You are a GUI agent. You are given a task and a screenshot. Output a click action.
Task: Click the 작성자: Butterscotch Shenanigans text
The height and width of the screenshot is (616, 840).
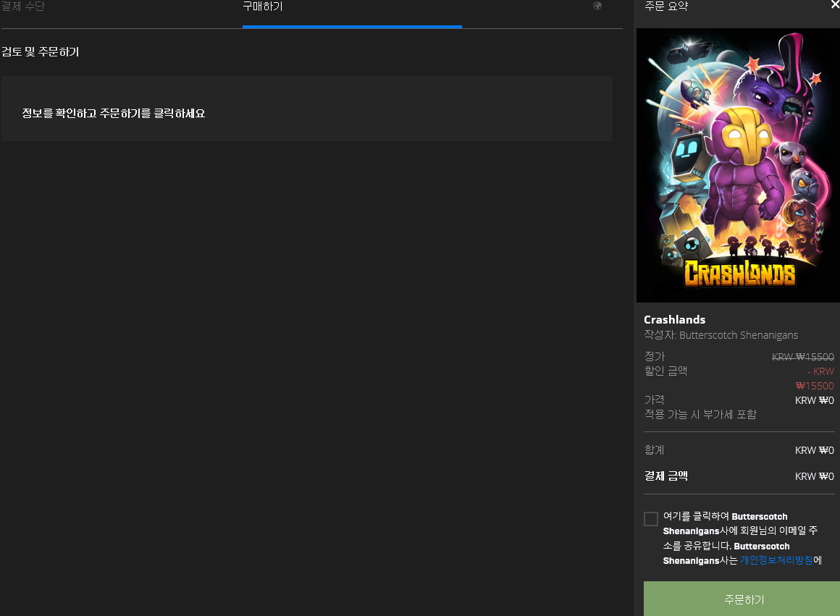[721, 335]
